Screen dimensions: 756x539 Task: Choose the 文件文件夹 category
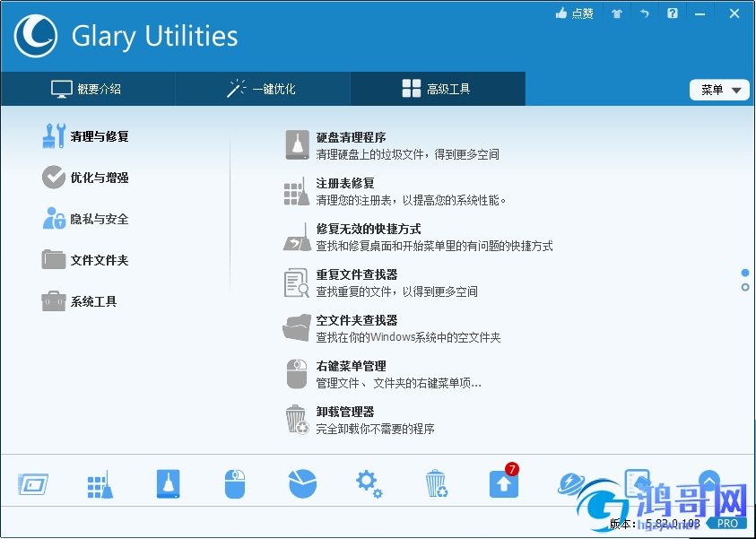(x=86, y=260)
